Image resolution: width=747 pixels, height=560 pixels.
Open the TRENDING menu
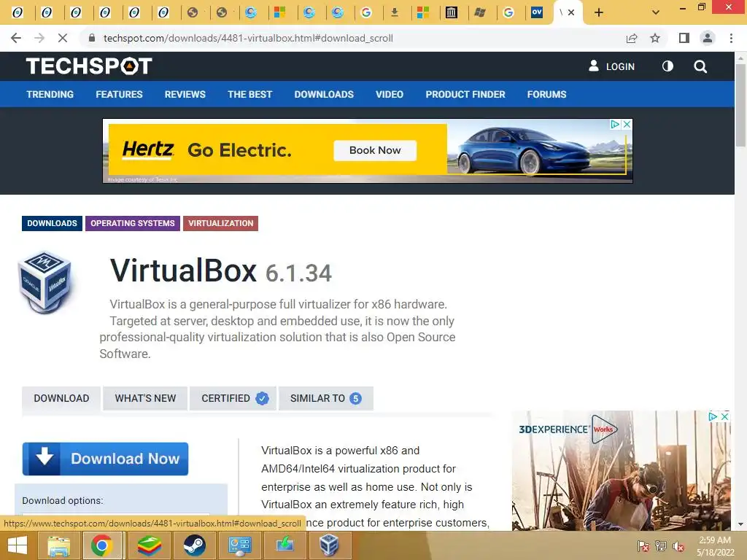50,94
